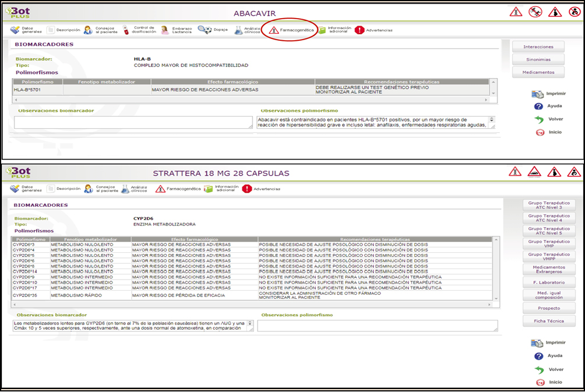Screen dimensions: 585x392
Task: Open Control de dosificación in the Abacavir toolbar
Action: (126, 30)
